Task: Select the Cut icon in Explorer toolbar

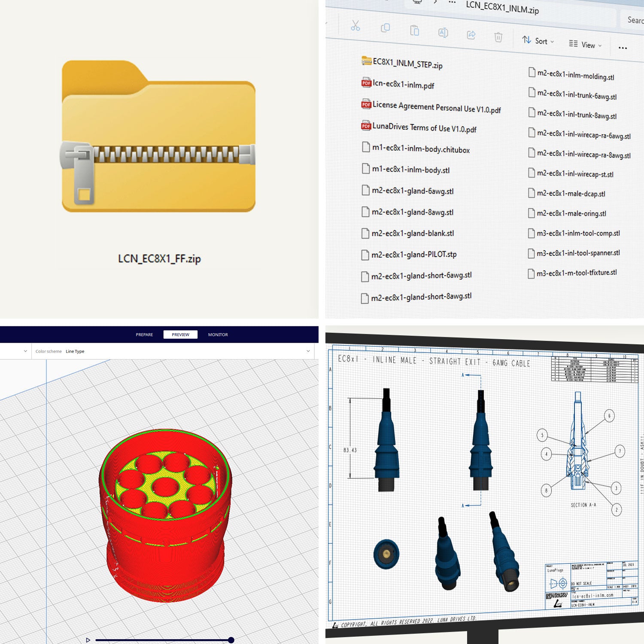Action: tap(355, 26)
